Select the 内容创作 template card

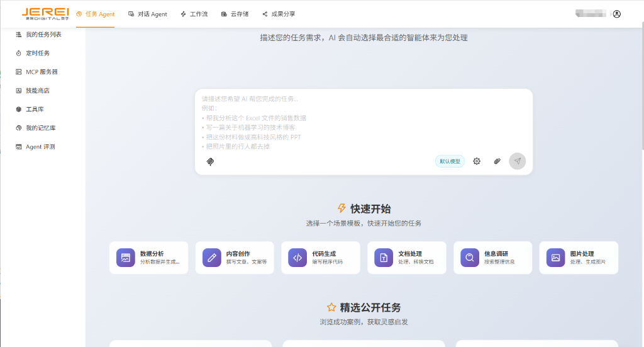pos(235,258)
